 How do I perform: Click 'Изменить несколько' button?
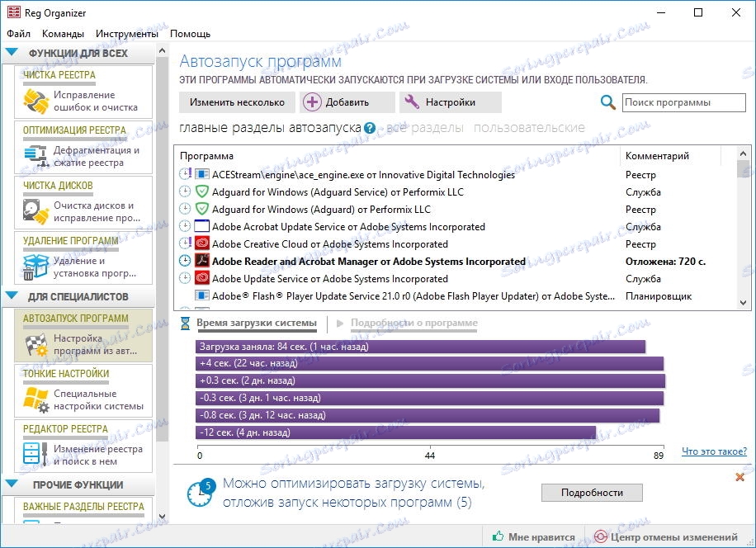237,102
